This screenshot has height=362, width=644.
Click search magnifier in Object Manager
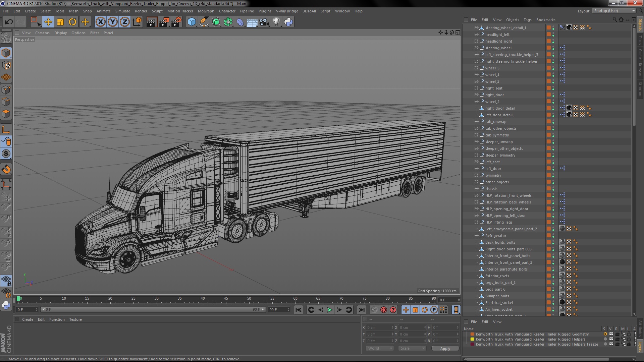click(615, 20)
